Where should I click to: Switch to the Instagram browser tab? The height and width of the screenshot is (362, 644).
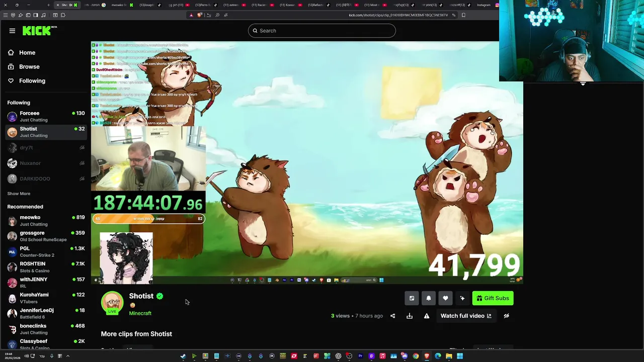487,5
